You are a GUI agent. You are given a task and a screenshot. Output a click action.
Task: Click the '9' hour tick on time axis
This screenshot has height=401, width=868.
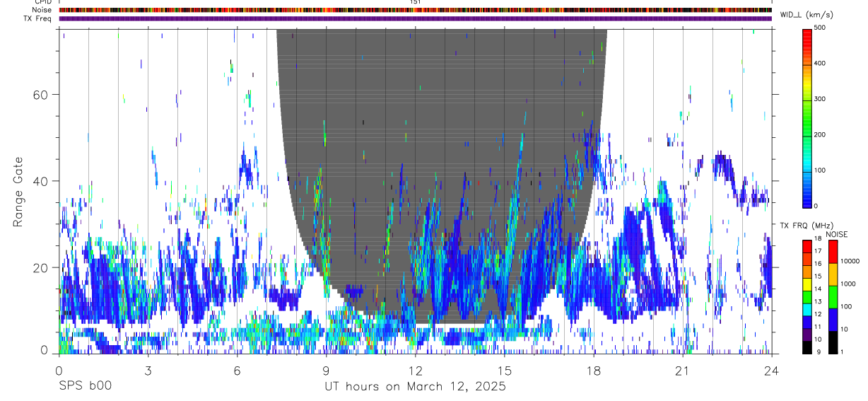pos(326,371)
